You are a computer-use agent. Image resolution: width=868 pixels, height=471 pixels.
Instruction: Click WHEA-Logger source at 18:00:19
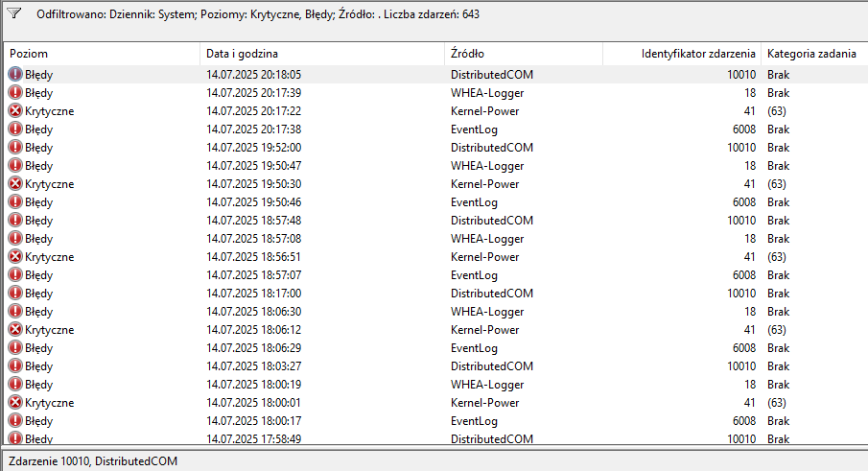tap(487, 385)
